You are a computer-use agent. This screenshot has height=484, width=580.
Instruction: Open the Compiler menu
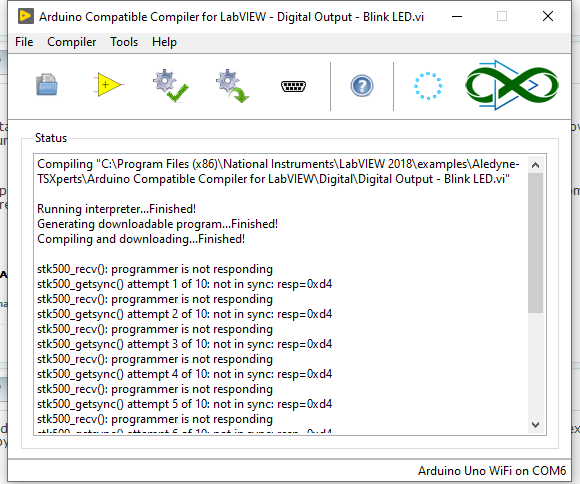[71, 42]
